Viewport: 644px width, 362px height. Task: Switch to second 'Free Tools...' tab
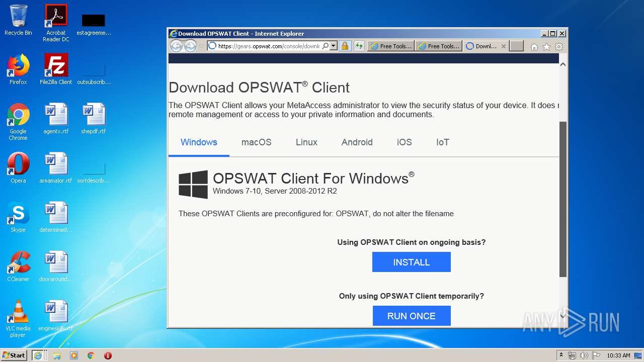(439, 46)
